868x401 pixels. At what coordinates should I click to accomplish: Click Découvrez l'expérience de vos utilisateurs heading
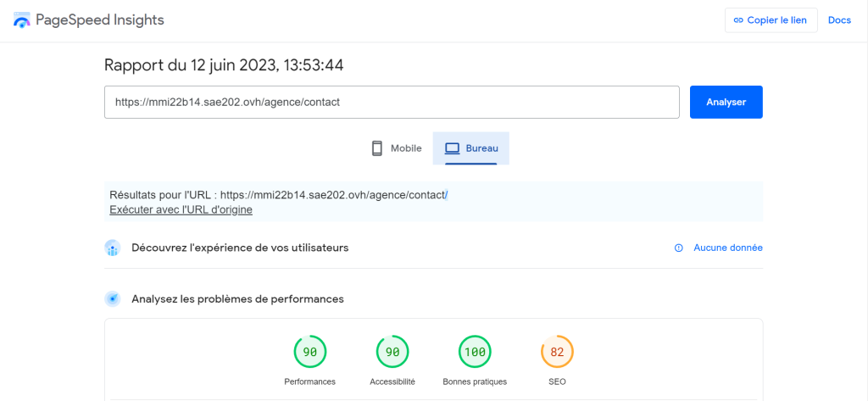point(240,248)
